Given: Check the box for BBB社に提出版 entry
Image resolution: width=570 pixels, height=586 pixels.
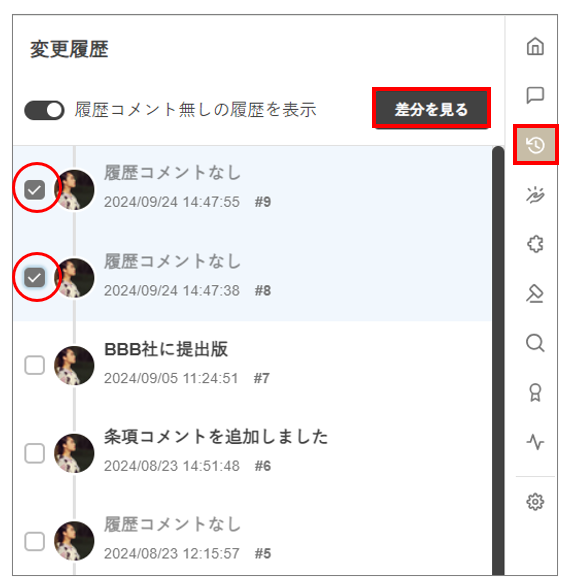Looking at the screenshot, I should 34,365.
